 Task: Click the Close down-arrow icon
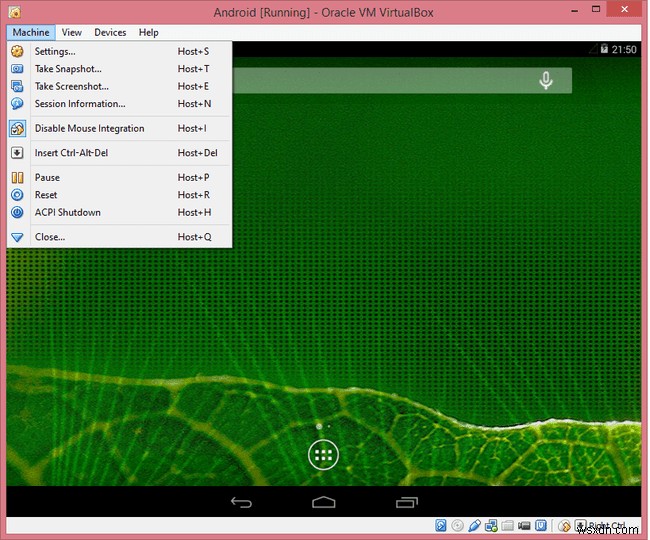(17, 237)
